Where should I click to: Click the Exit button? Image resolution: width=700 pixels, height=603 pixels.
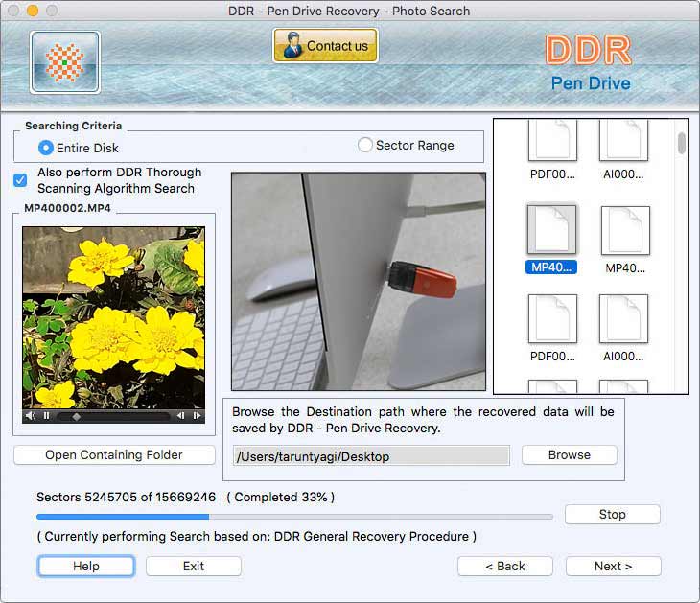pos(194,566)
